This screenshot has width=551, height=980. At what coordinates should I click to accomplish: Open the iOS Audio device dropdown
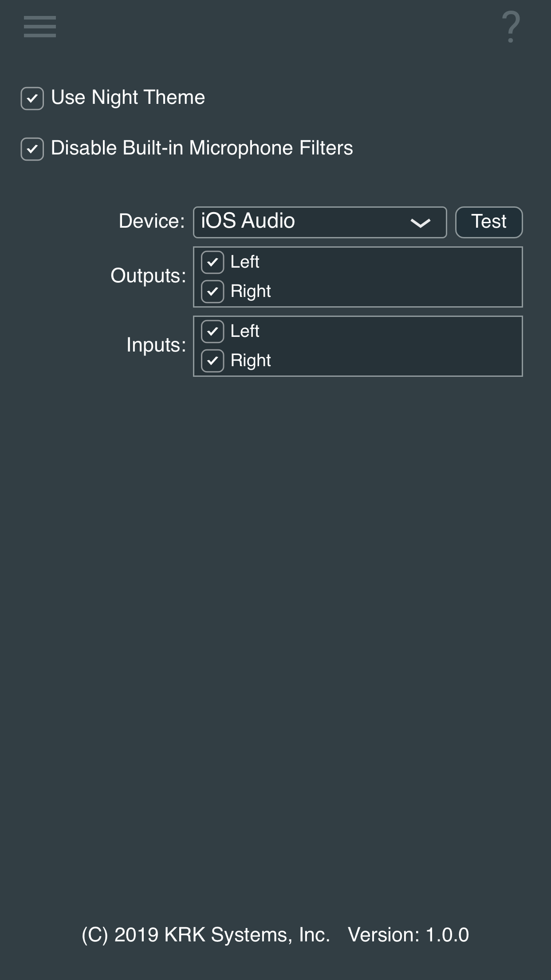(319, 222)
